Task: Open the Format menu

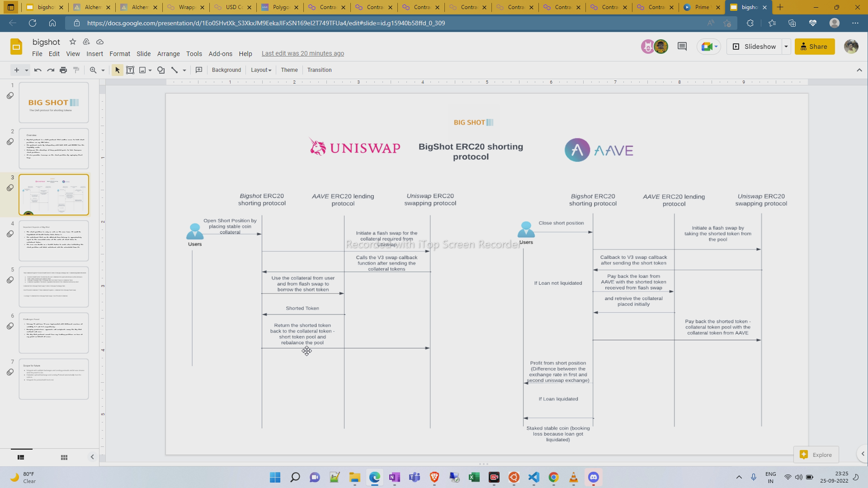Action: [119, 54]
